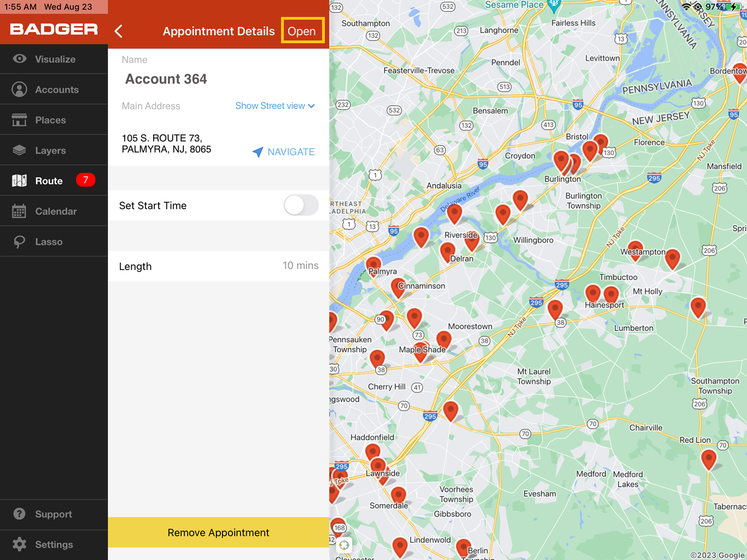747x560 pixels.
Task: Click the Settings gear icon
Action: [19, 544]
